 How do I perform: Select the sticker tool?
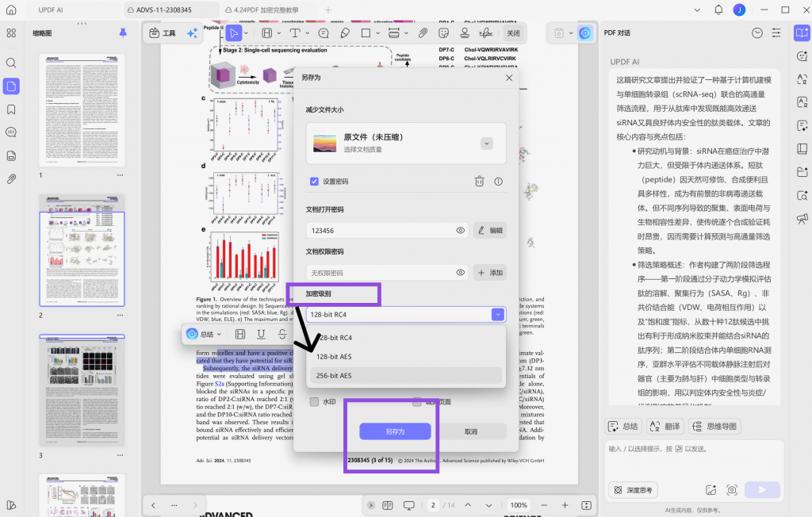443,33
